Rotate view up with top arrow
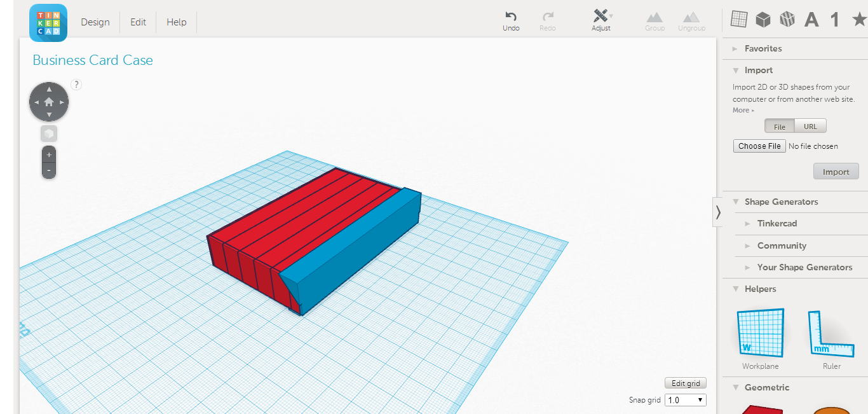The height and width of the screenshot is (414, 868). [x=49, y=90]
